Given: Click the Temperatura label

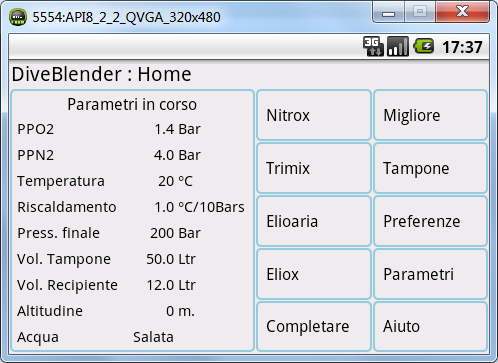Looking at the screenshot, I should coord(61,182).
